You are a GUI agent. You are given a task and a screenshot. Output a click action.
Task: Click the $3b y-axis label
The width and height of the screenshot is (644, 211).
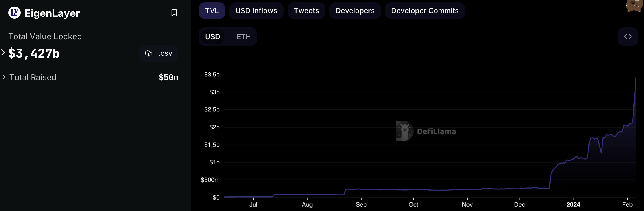click(214, 92)
